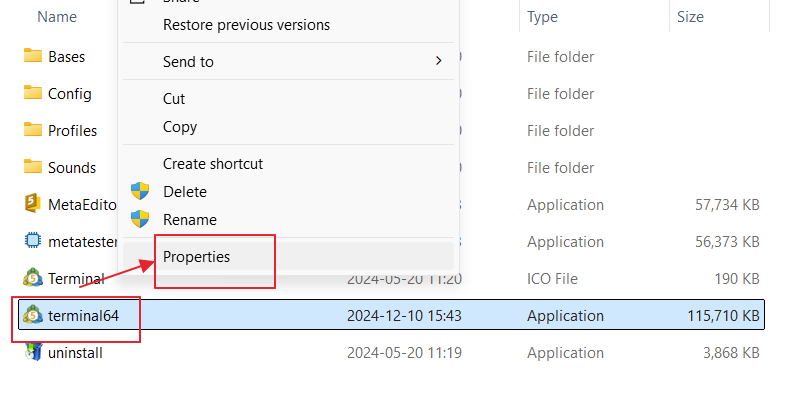Select the uninstall application icon
Screen dimensions: 802x405
point(33,352)
